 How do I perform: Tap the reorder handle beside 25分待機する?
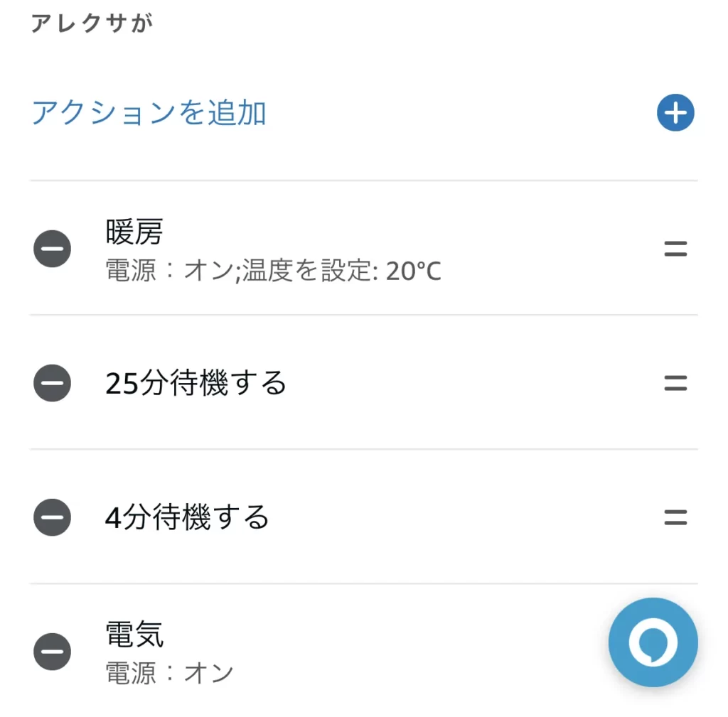675,383
